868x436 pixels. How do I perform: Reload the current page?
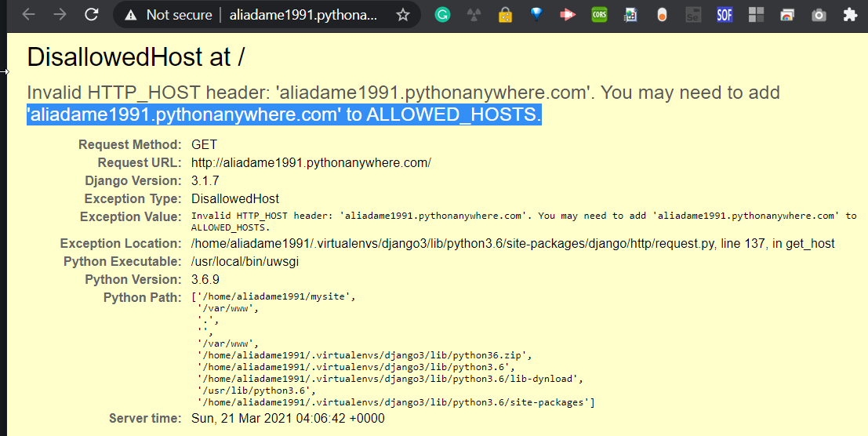coord(91,14)
